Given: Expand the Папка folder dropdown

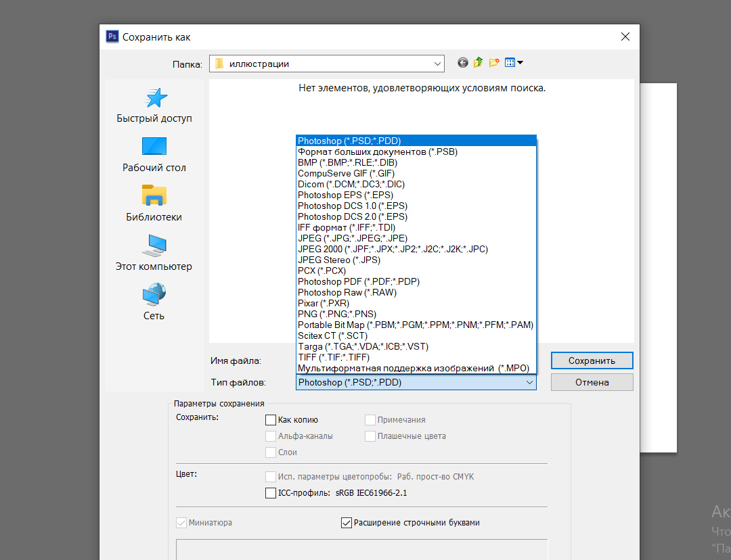Looking at the screenshot, I should (x=437, y=64).
